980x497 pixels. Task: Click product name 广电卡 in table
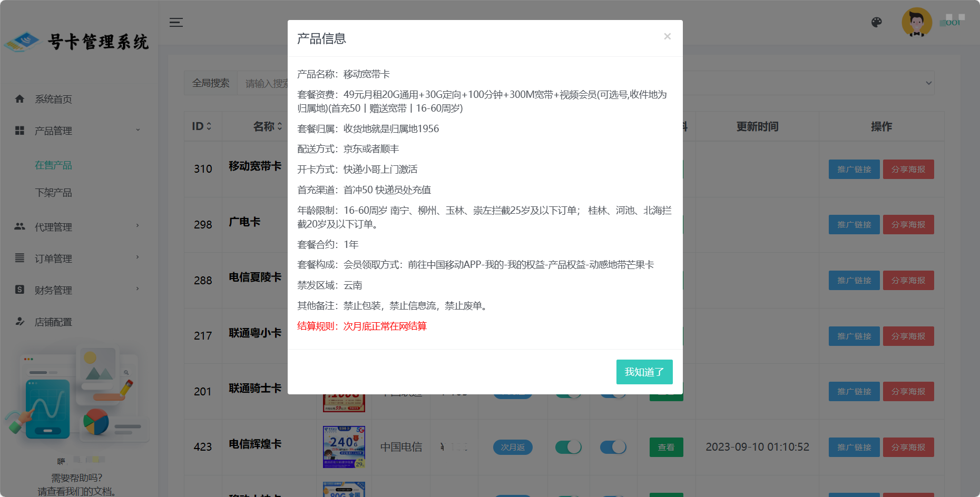244,222
